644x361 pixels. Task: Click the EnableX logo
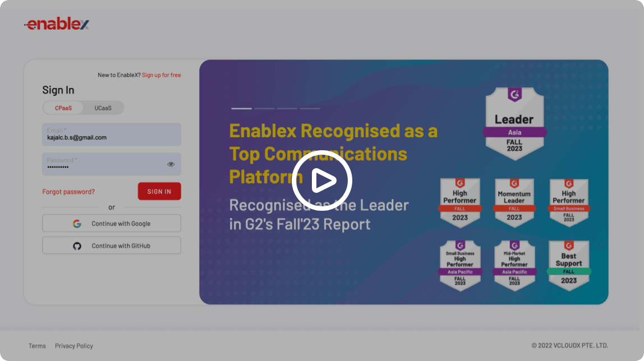tap(57, 24)
